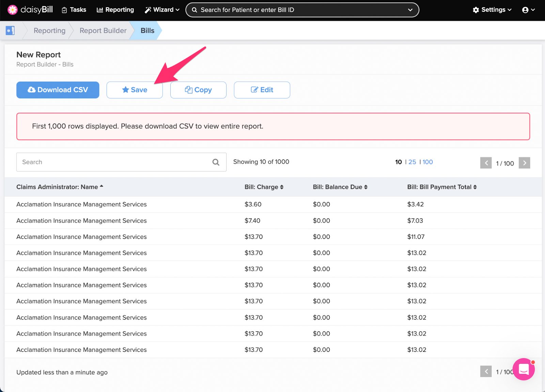The width and height of the screenshot is (545, 392).
Task: Click the New Report title
Action: click(x=38, y=55)
